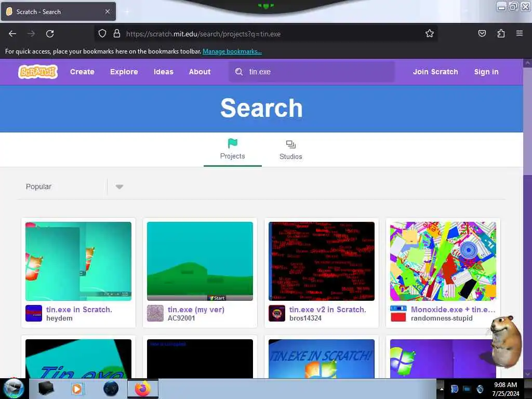Click AC92001's avatar icon
The height and width of the screenshot is (399, 532).
pyautogui.click(x=155, y=313)
